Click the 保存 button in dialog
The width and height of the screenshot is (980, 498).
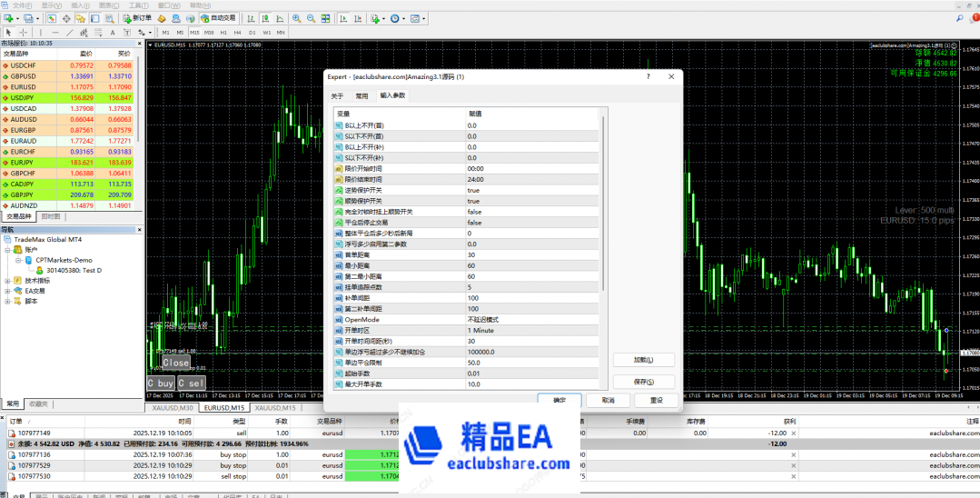tap(643, 382)
